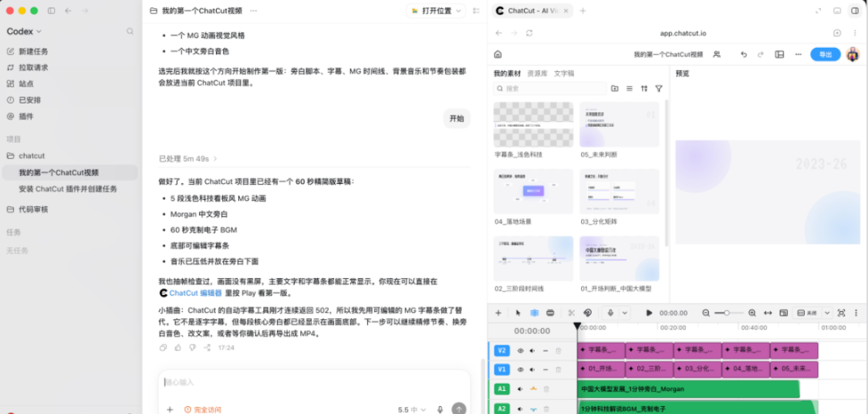The width and height of the screenshot is (868, 414).
Task: Select the ChatCut - AI Video browser tab
Action: [x=533, y=11]
